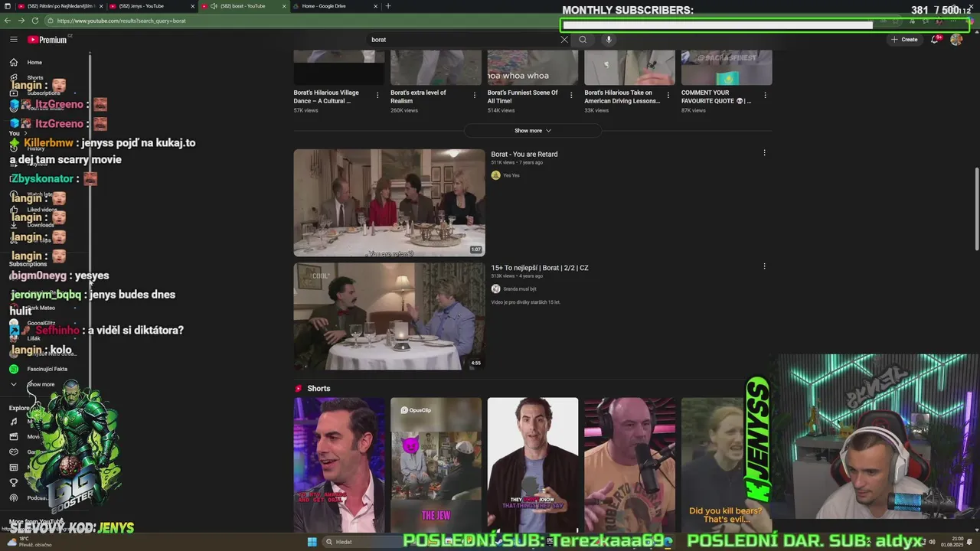
Task: Open YouTube notifications bell
Action: [935, 39]
